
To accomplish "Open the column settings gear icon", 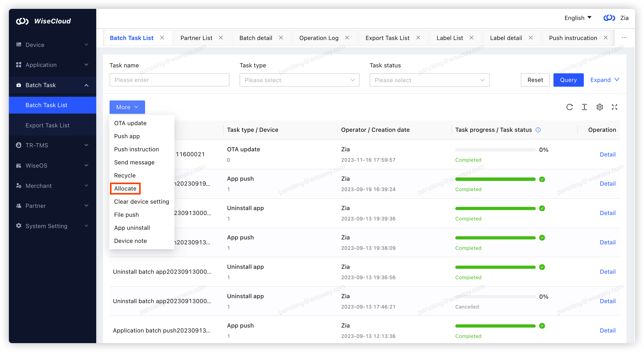I will (x=600, y=107).
